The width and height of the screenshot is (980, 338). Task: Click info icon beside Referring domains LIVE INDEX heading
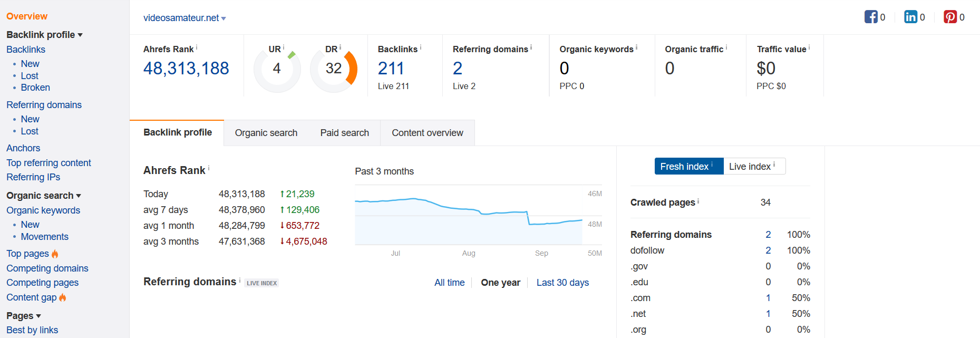(x=240, y=279)
